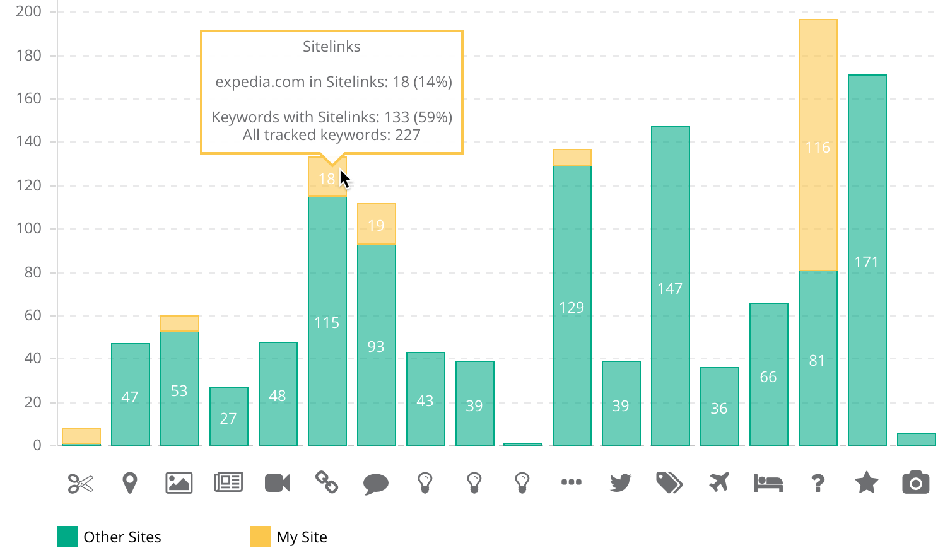Select the hotel bed icon
The width and height of the screenshot is (950, 560).
click(768, 484)
